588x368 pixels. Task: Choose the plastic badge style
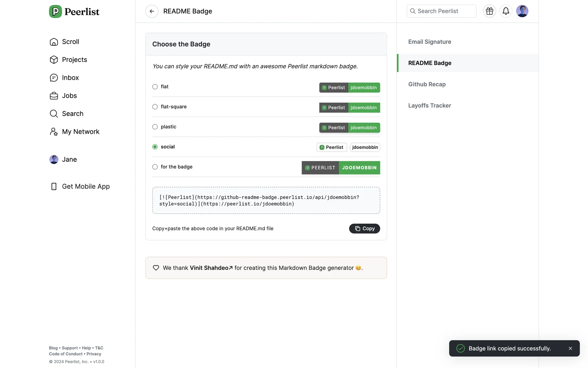155,127
